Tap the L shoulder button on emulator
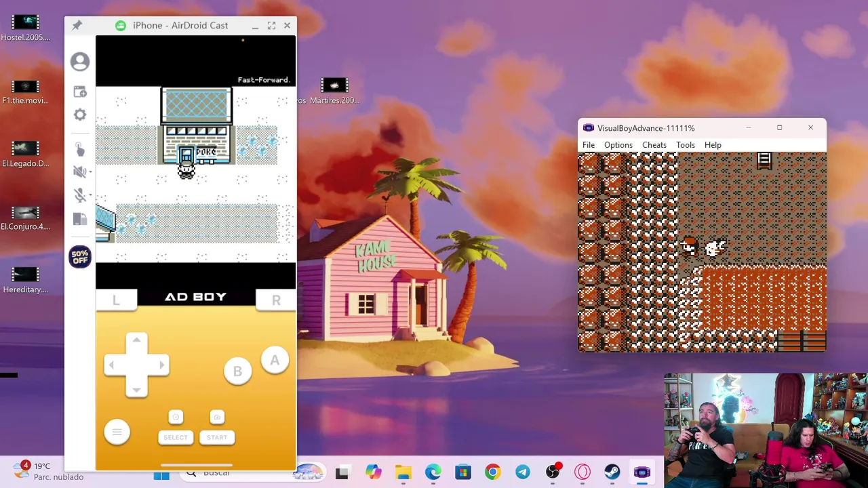 coord(116,300)
